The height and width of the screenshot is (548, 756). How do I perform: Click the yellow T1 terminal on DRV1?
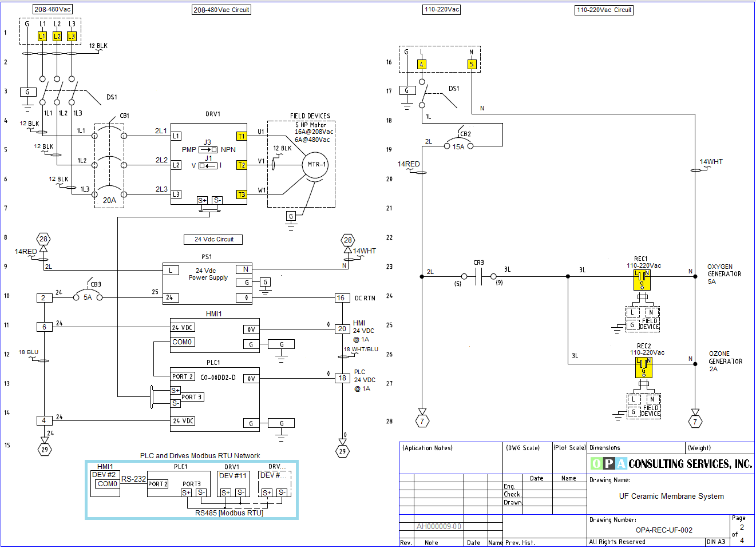pos(242,136)
